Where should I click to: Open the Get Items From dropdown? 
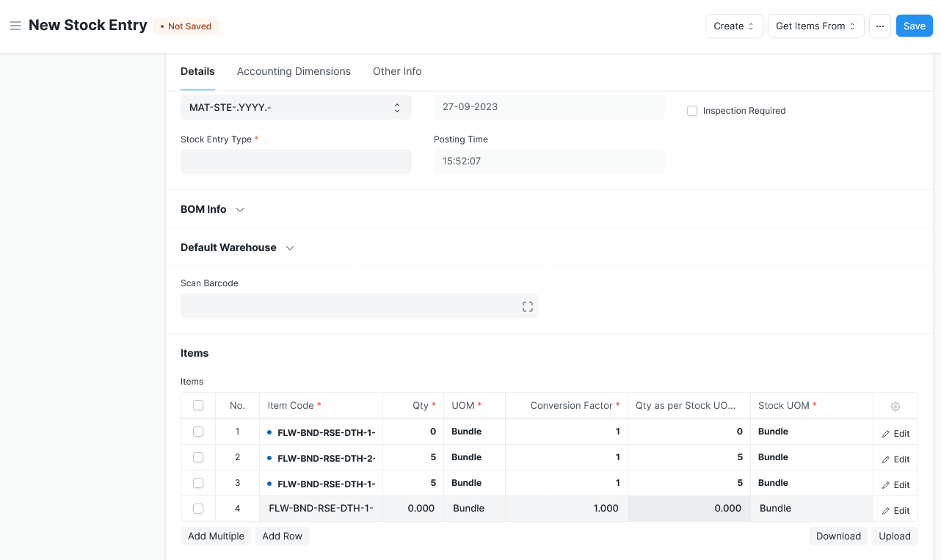[x=815, y=26]
